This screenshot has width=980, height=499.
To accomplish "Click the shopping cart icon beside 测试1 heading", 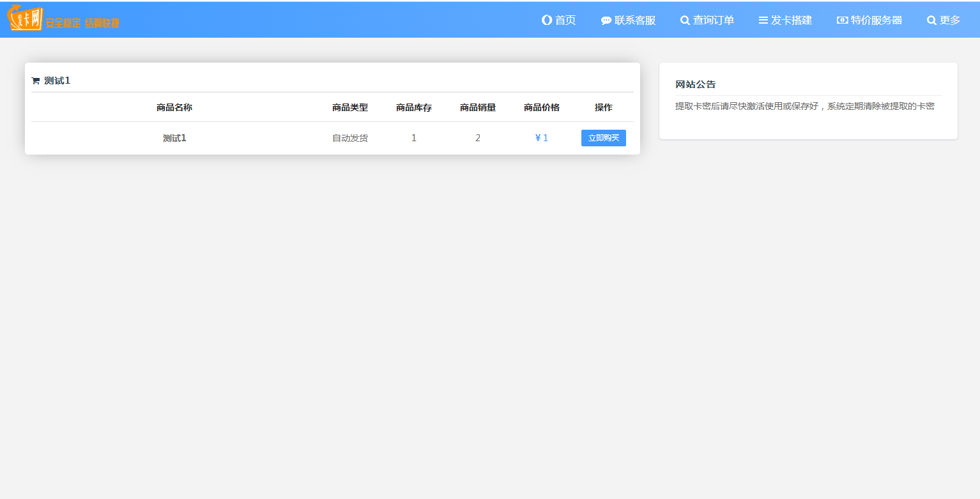I will pyautogui.click(x=35, y=81).
